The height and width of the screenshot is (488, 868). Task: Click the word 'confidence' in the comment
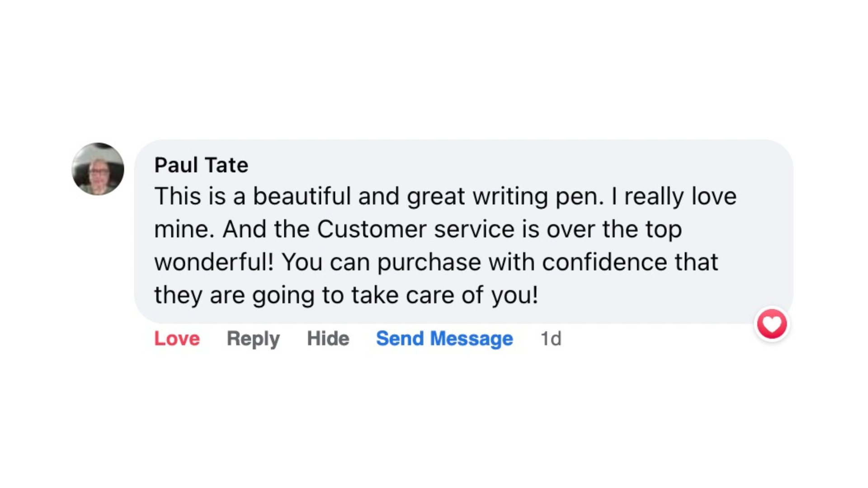click(604, 262)
